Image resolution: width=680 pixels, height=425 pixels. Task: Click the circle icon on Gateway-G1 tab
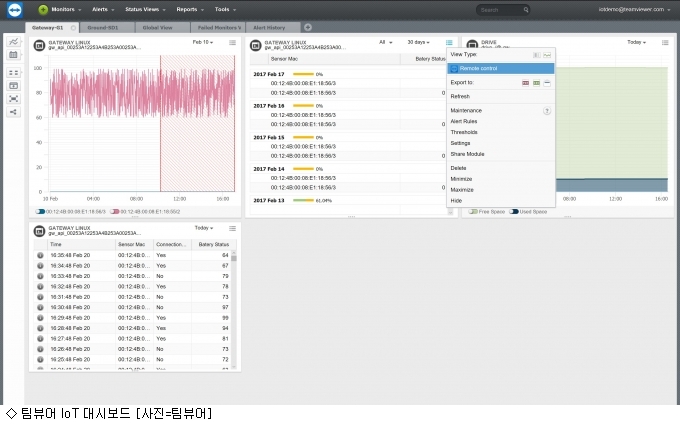73,28
